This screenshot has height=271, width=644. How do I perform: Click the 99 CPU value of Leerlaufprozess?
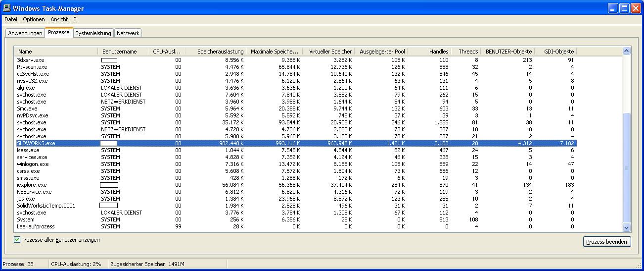178,226
